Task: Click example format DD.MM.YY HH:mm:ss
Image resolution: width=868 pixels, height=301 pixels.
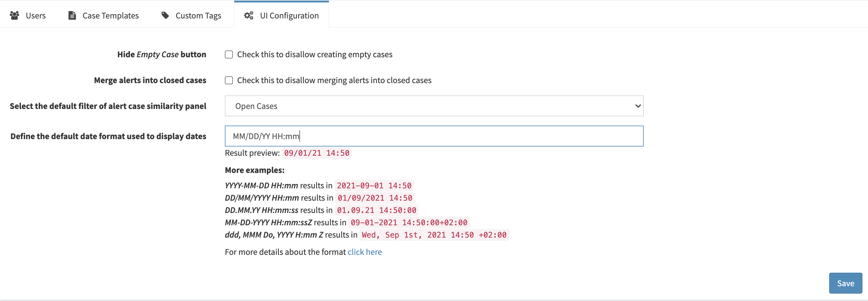Action: coord(262,210)
